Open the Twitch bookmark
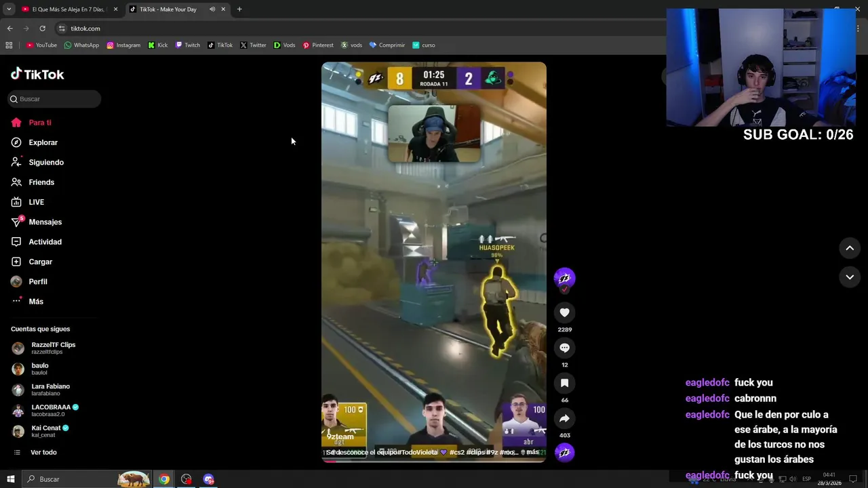 coord(188,45)
